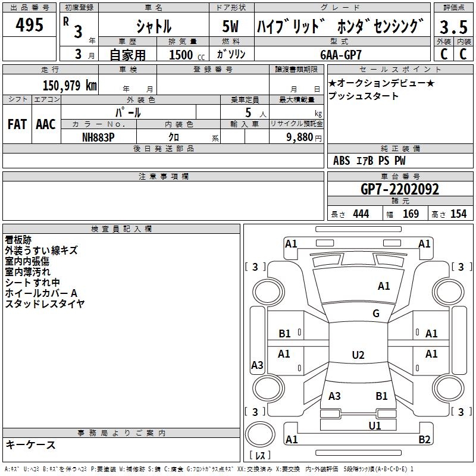
Task: Click the プッシュスタート sales point
Action: click(363, 96)
